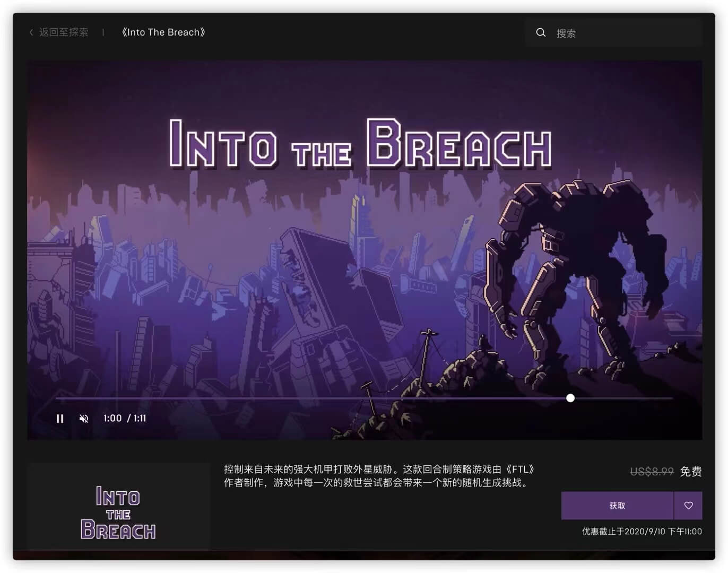This screenshot has height=573, width=728.
Task: Click the search magnifier icon
Action: 541,33
